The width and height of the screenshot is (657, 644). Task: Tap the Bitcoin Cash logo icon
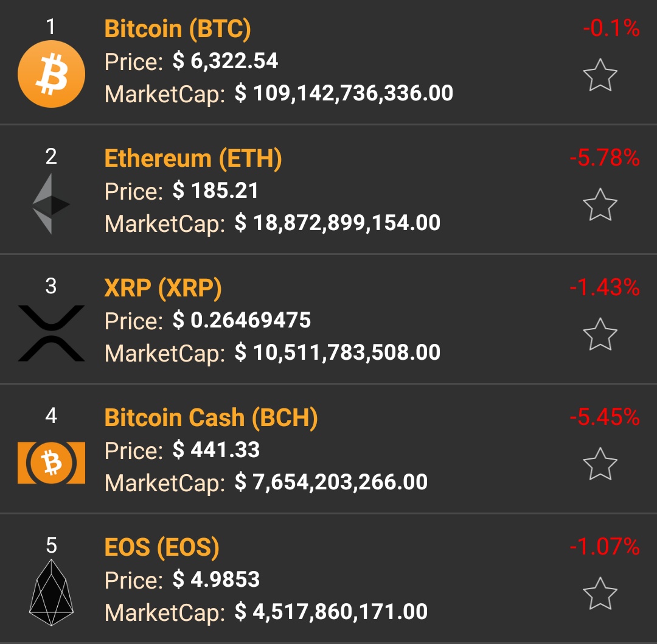click(51, 463)
